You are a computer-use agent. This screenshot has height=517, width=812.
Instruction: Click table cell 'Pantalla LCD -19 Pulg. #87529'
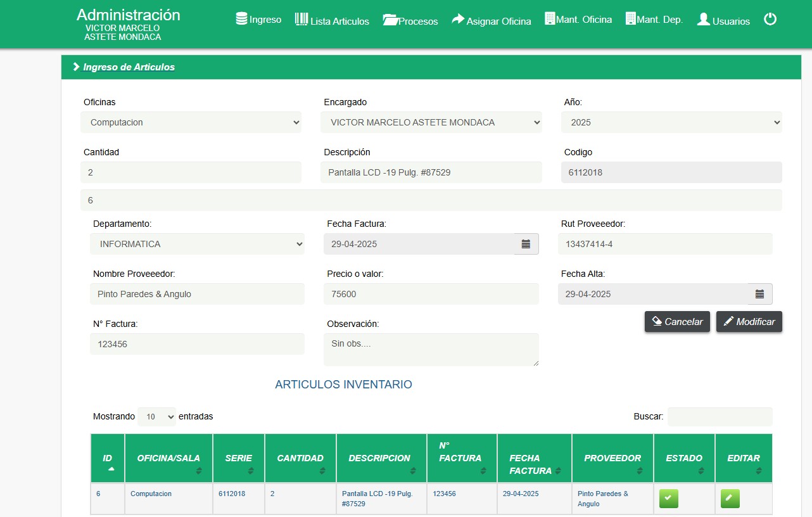coord(382,499)
